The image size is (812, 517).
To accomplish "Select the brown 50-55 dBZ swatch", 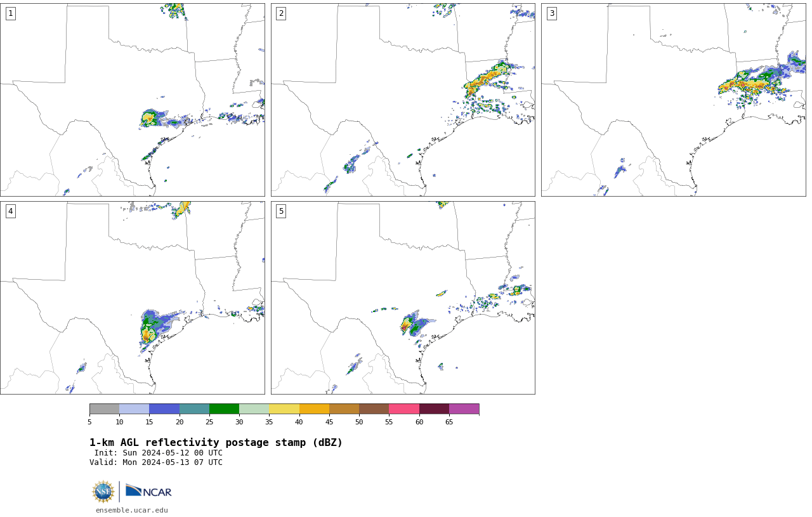I will (374, 409).
